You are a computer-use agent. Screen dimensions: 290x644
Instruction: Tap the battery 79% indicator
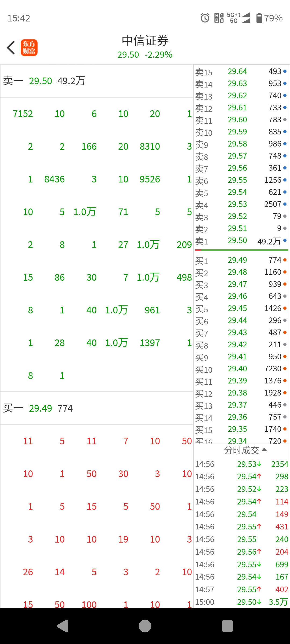pyautogui.click(x=269, y=18)
